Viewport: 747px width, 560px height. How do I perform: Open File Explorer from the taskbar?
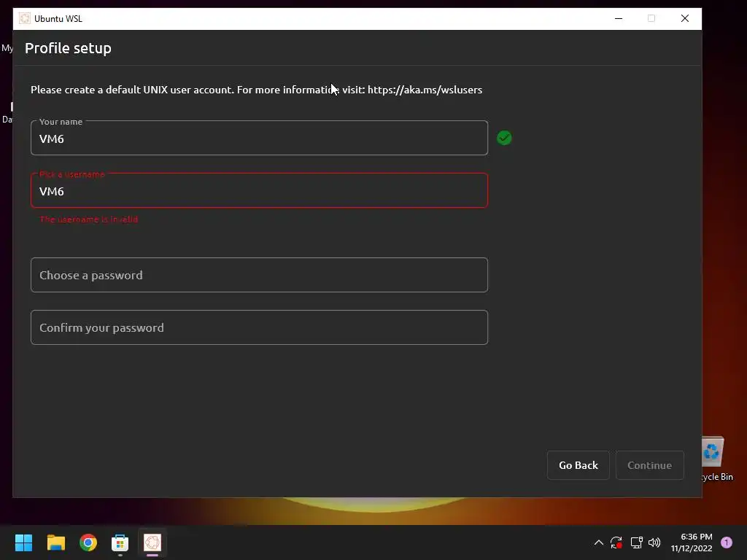click(x=55, y=542)
